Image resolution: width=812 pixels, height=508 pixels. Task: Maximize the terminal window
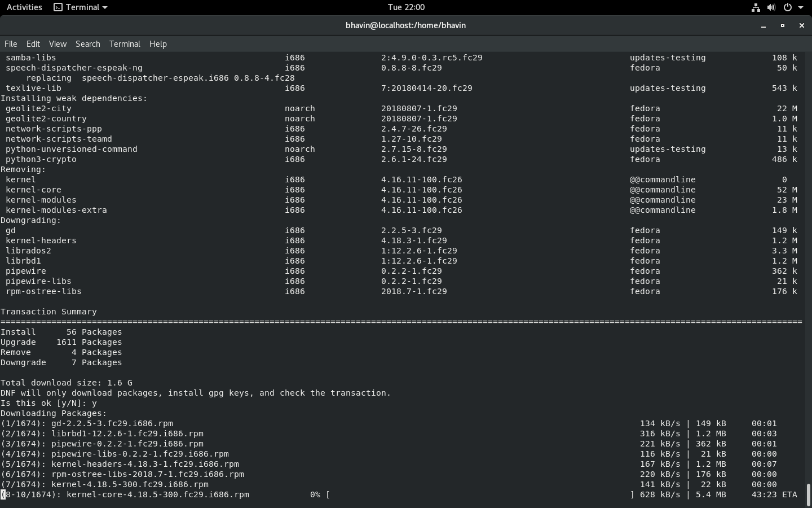click(x=783, y=26)
